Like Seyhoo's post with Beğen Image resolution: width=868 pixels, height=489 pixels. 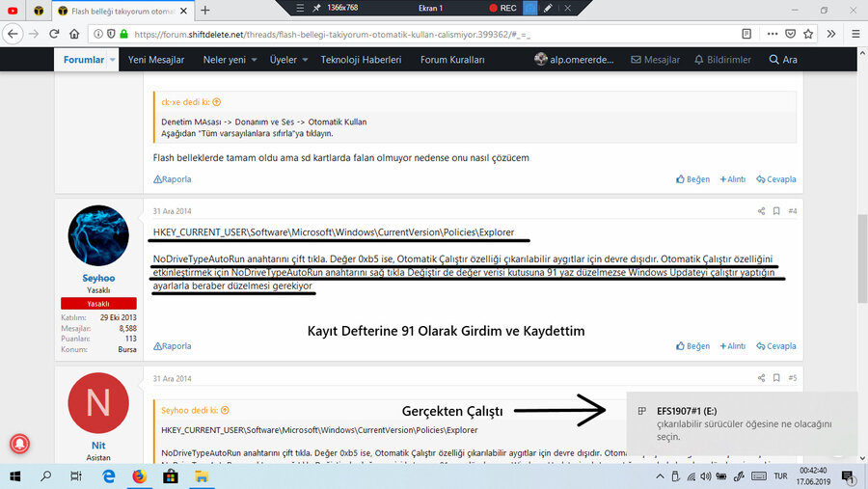point(693,345)
